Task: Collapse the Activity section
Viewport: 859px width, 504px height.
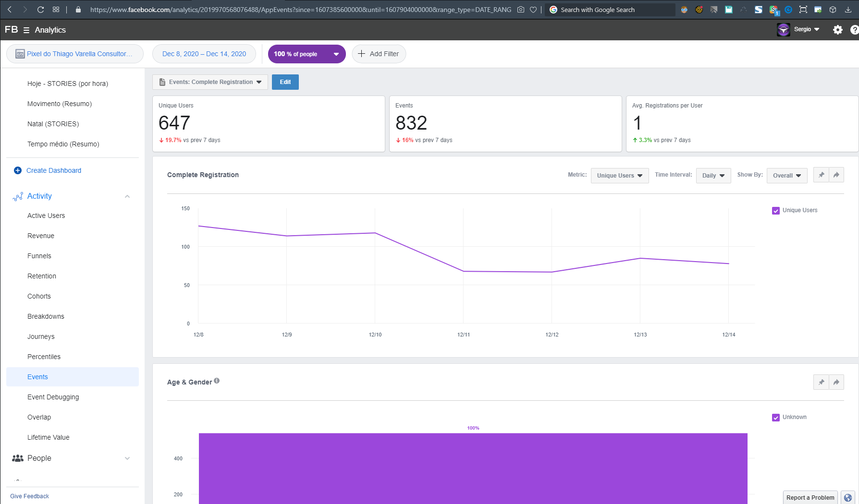Action: coord(127,196)
